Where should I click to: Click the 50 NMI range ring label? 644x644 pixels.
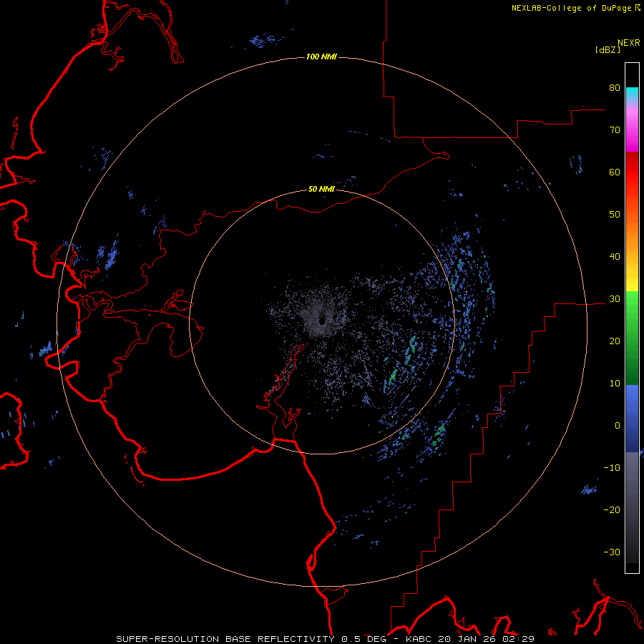point(321,190)
